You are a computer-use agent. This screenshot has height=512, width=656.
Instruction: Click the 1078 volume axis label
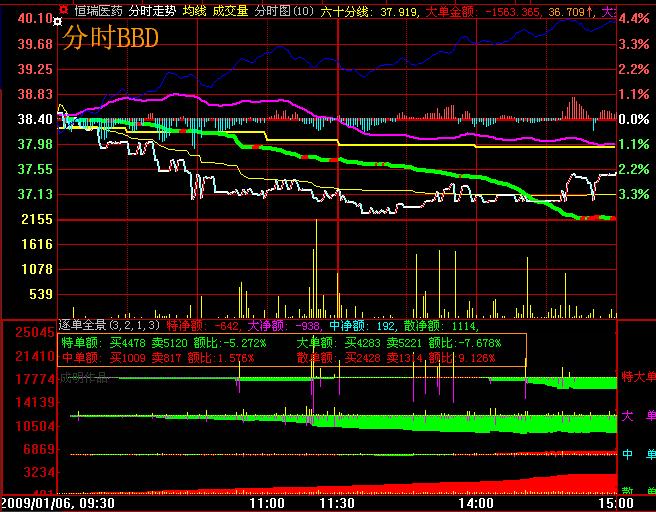click(x=37, y=269)
